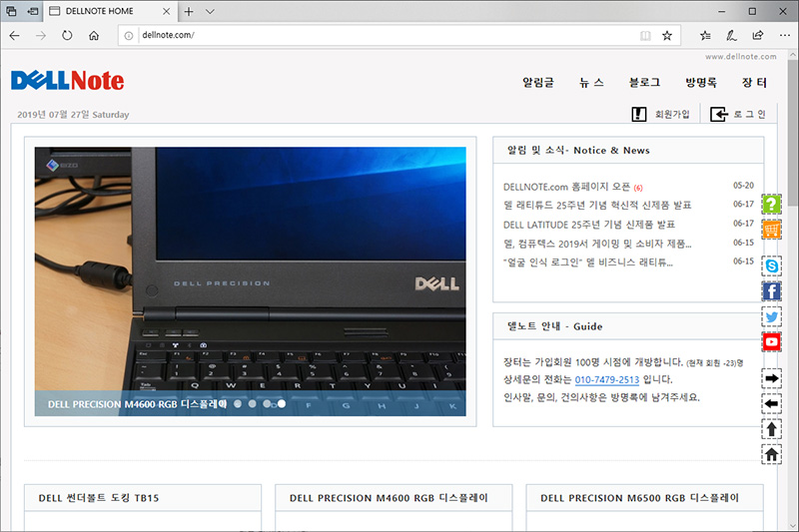
Task: Click the Facebook sidebar icon
Action: (x=771, y=291)
